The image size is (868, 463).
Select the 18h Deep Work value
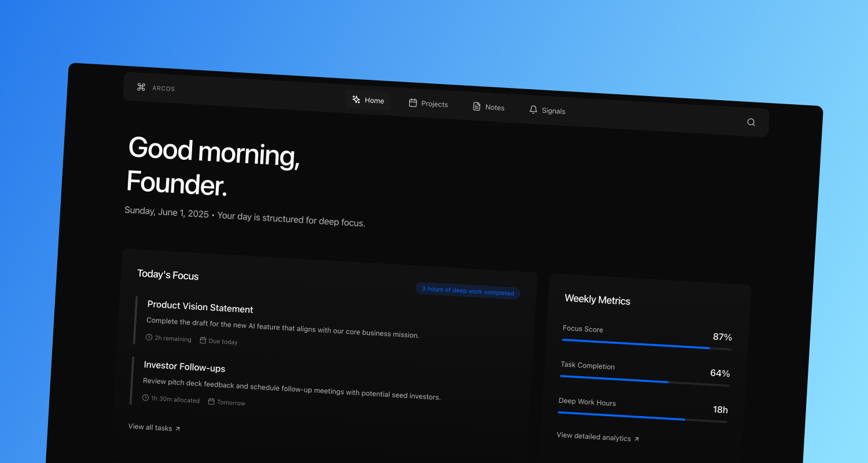pos(720,410)
